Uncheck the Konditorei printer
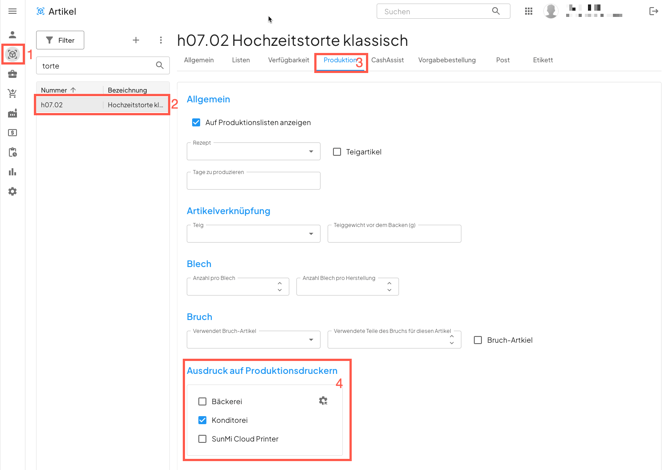This screenshot has width=670, height=470. click(x=203, y=420)
